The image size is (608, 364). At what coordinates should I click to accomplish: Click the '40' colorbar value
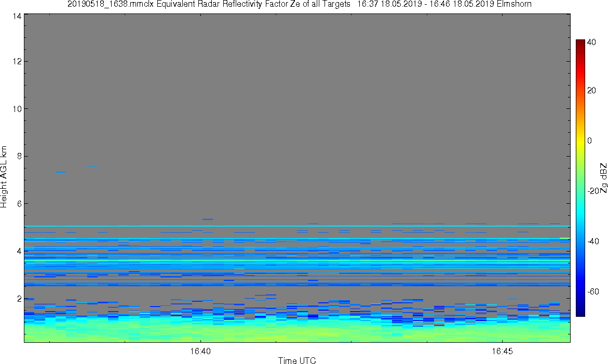click(x=591, y=42)
